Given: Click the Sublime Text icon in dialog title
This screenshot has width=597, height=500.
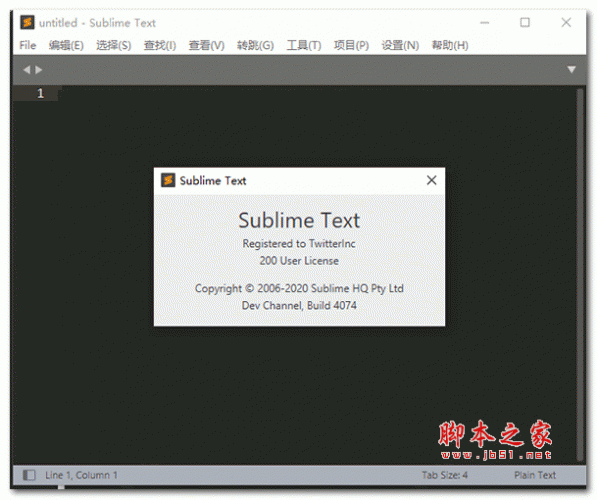Looking at the screenshot, I should (168, 180).
